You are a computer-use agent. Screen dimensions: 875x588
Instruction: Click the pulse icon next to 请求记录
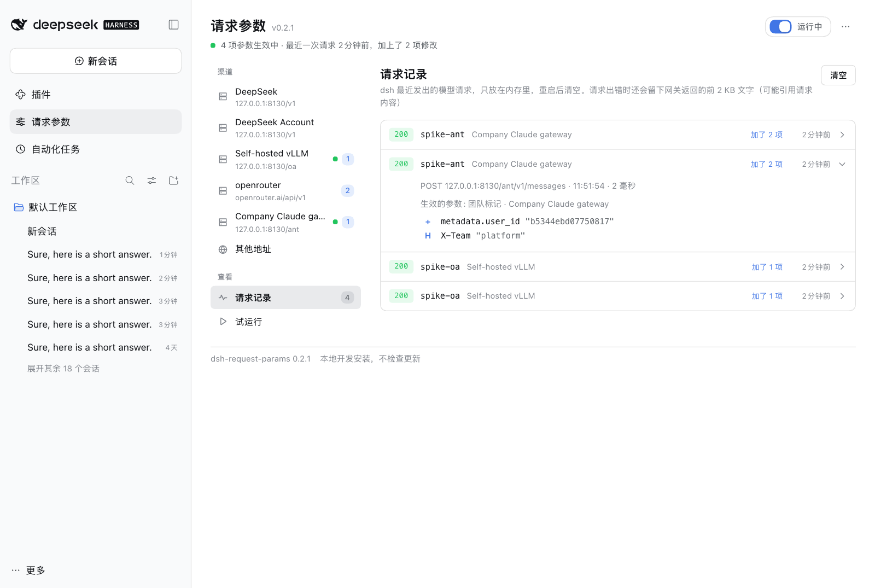coord(223,298)
